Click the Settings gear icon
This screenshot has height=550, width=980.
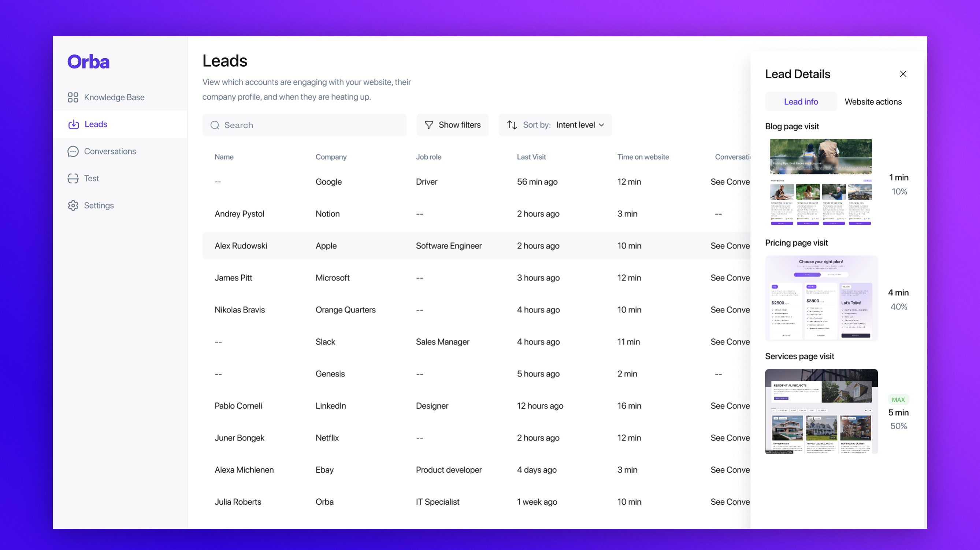click(x=73, y=205)
